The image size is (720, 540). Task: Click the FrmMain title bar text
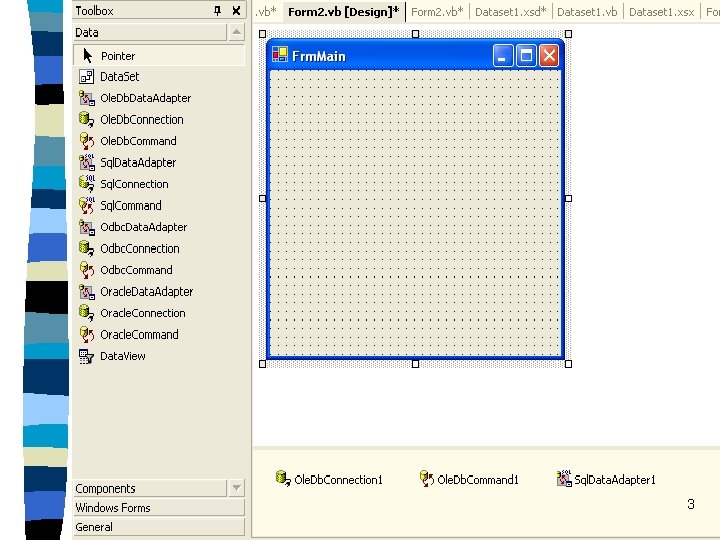point(319,56)
